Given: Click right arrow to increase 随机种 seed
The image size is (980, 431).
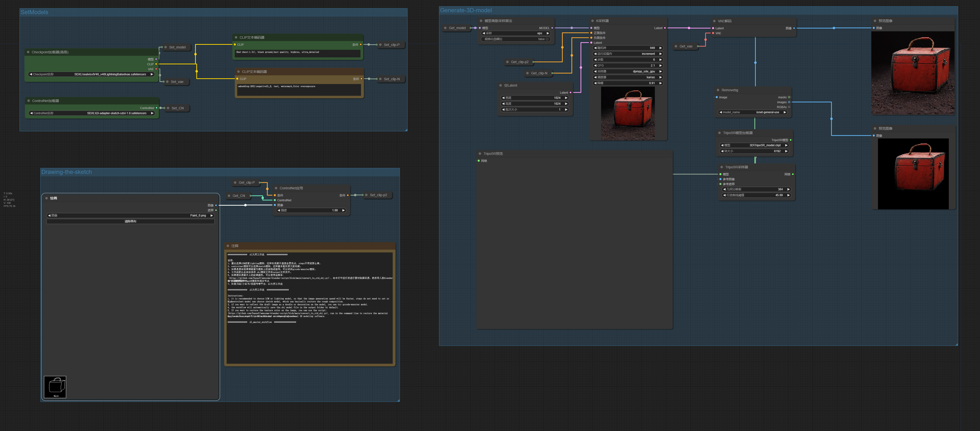Looking at the screenshot, I should coord(660,48).
